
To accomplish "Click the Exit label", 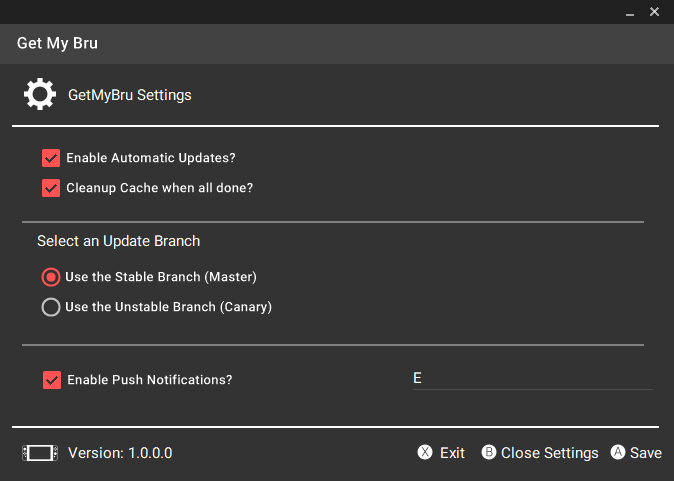I will pyautogui.click(x=452, y=453).
